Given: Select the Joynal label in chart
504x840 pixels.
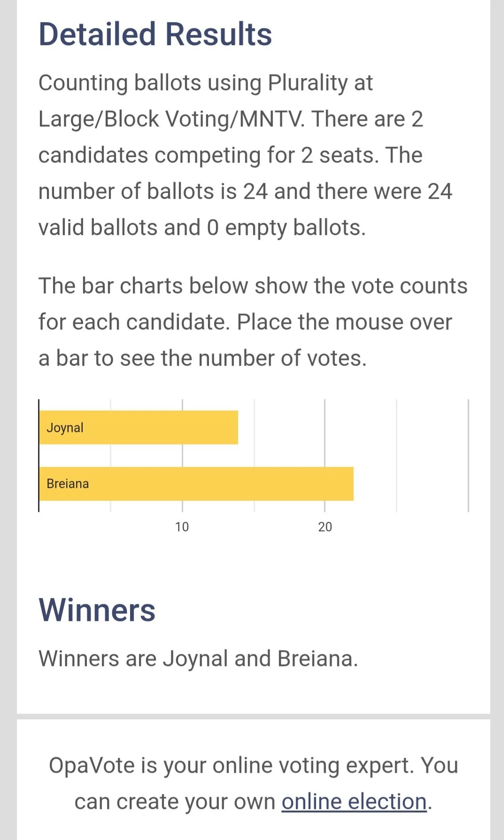Looking at the screenshot, I should [65, 428].
